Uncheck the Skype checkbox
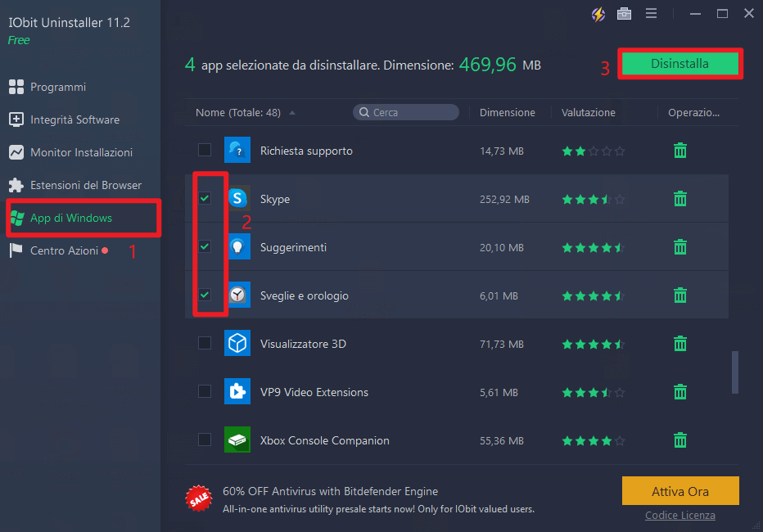The image size is (763, 532). pyautogui.click(x=205, y=198)
